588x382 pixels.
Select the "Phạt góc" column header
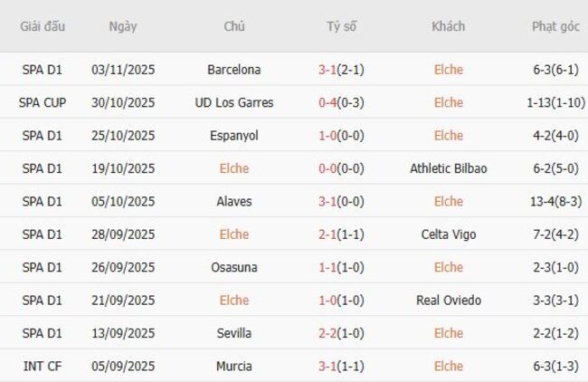tap(555, 26)
